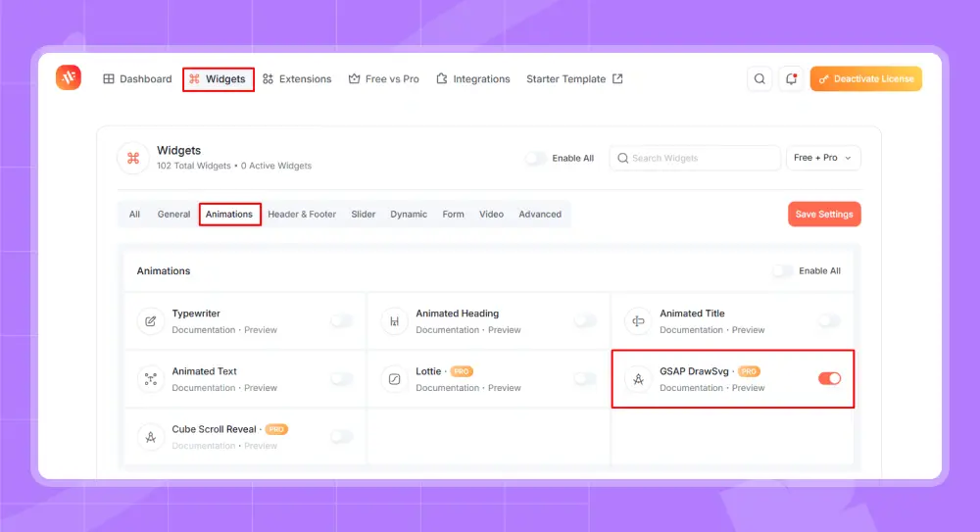
Task: Click the Lottie widget icon
Action: tap(395, 379)
